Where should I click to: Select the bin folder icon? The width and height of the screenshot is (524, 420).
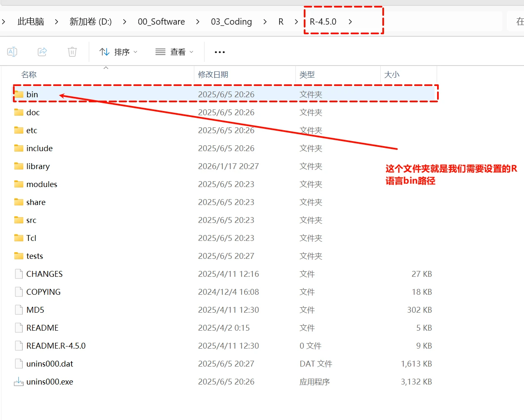[19, 94]
